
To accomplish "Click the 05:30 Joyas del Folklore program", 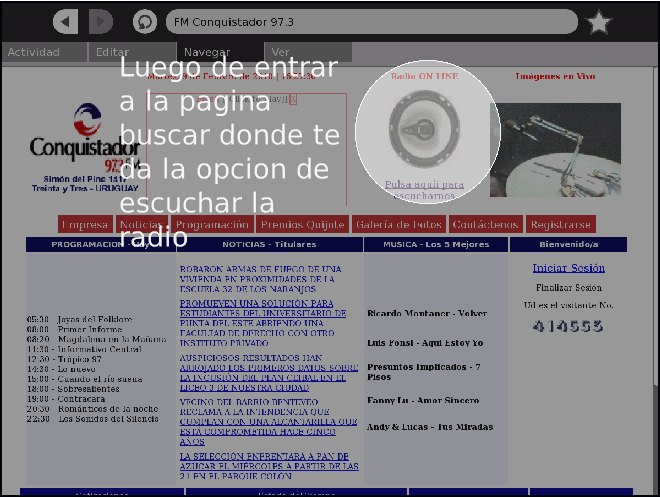I will [x=80, y=319].
